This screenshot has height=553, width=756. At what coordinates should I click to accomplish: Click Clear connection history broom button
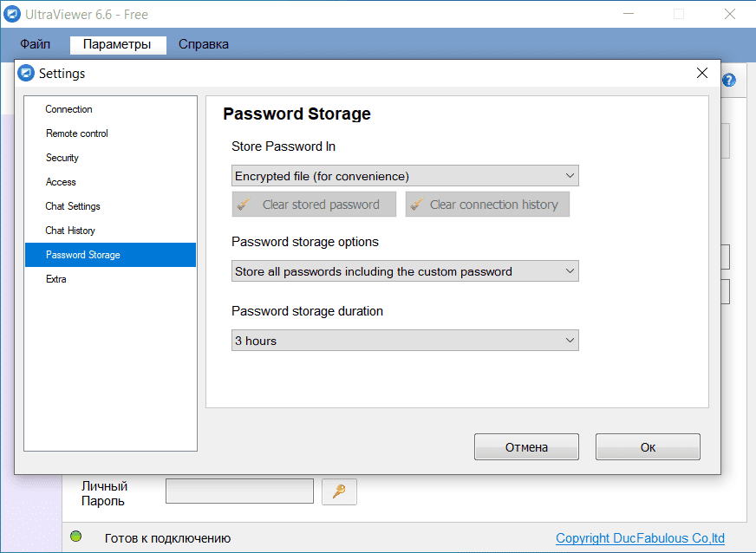487,205
